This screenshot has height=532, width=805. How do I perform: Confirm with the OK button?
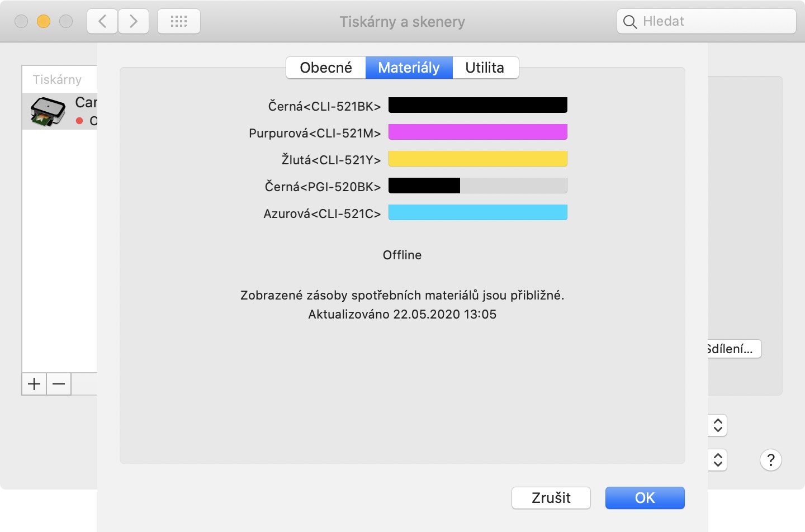pos(645,498)
